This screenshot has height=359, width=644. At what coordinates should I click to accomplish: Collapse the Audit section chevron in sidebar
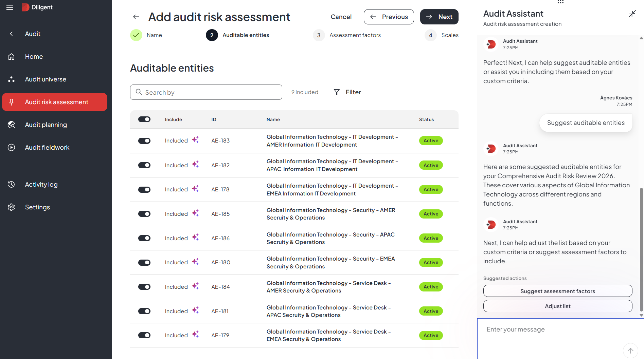point(12,34)
